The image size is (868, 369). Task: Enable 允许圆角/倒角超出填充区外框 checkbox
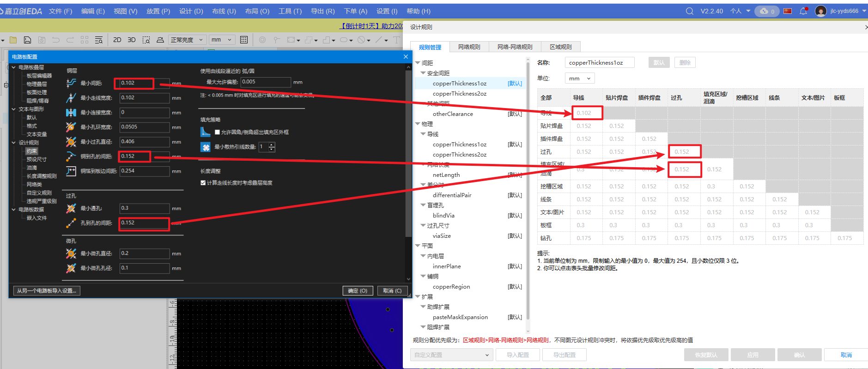tap(217, 133)
